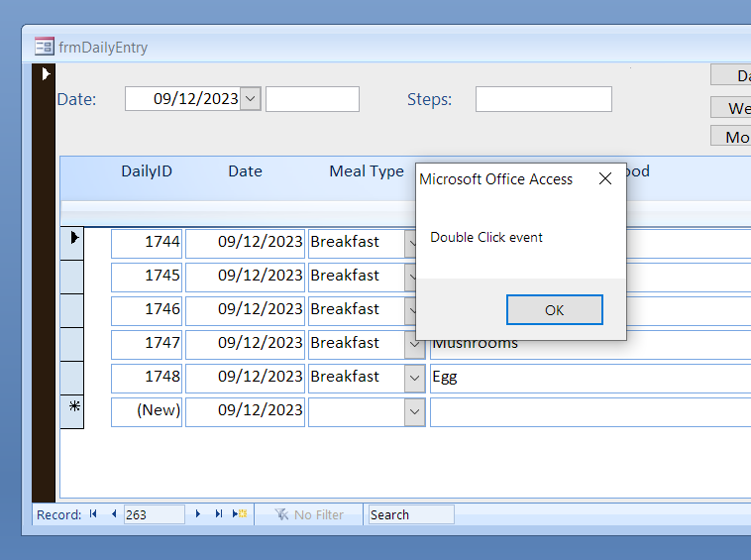Click empty food field in new record
The height and width of the screenshot is (560, 751).
click(x=590, y=412)
